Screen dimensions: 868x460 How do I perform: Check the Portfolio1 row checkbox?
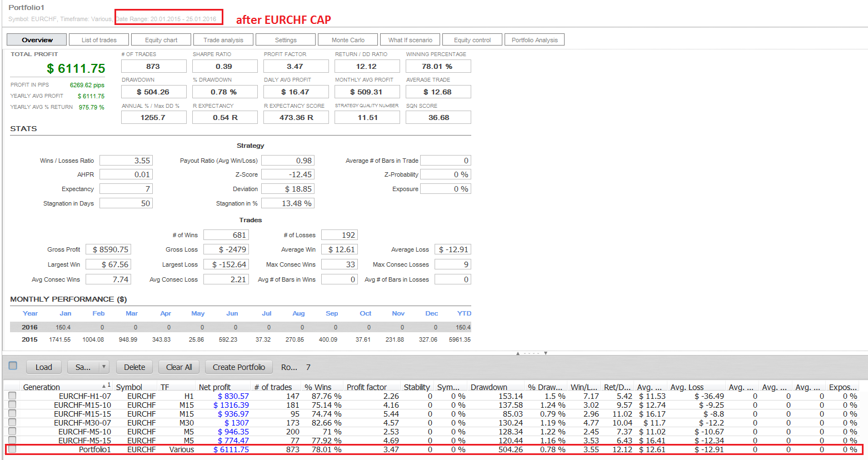[x=12, y=449]
